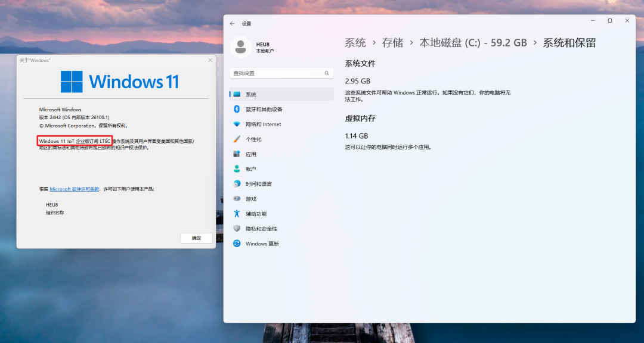The image size is (644, 343).
Task: Click the Microsoft Windows text line
Action: 60,110
